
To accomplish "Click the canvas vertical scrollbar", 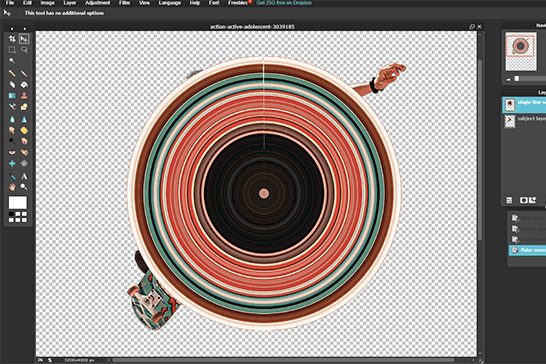I will pyautogui.click(x=480, y=150).
